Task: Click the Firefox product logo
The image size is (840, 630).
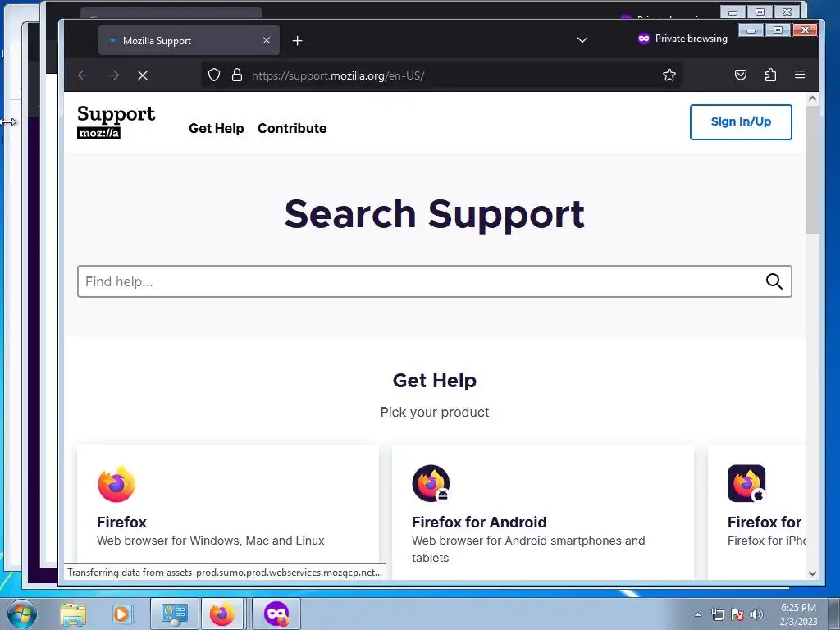Action: pyautogui.click(x=116, y=484)
